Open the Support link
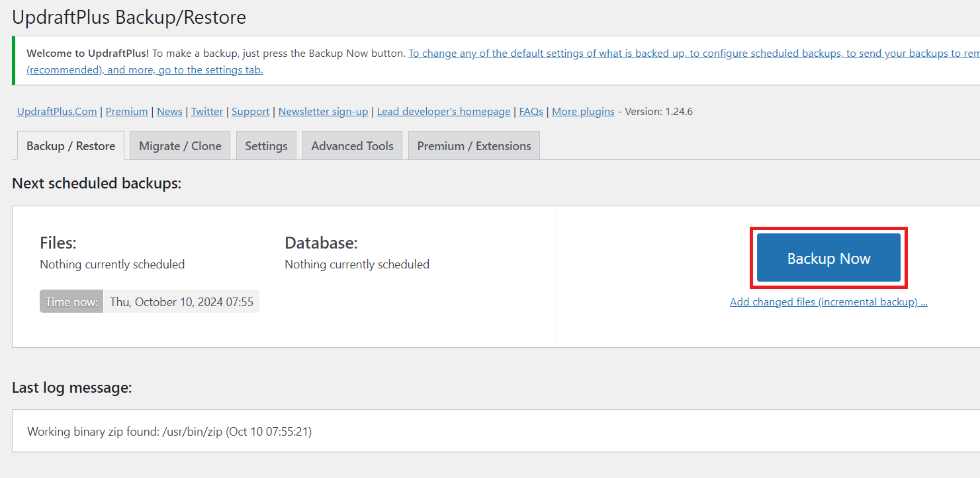This screenshot has height=478, width=980. (250, 111)
